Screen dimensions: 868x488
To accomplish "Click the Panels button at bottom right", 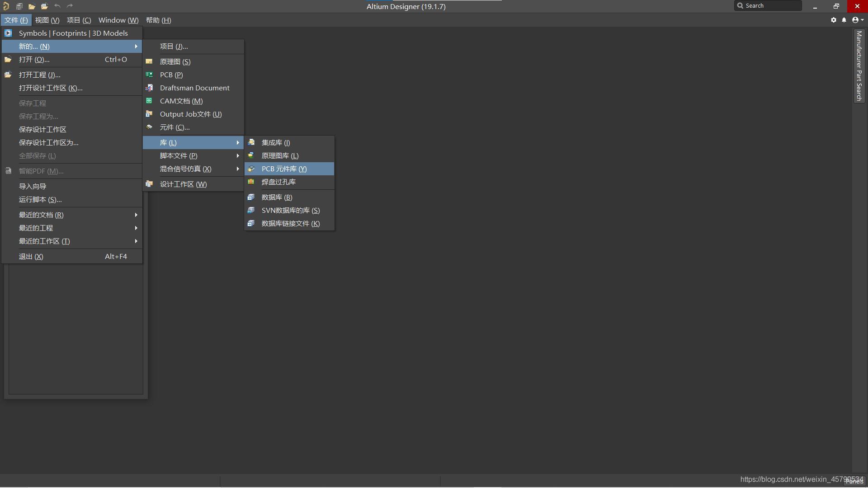I will pos(854,482).
